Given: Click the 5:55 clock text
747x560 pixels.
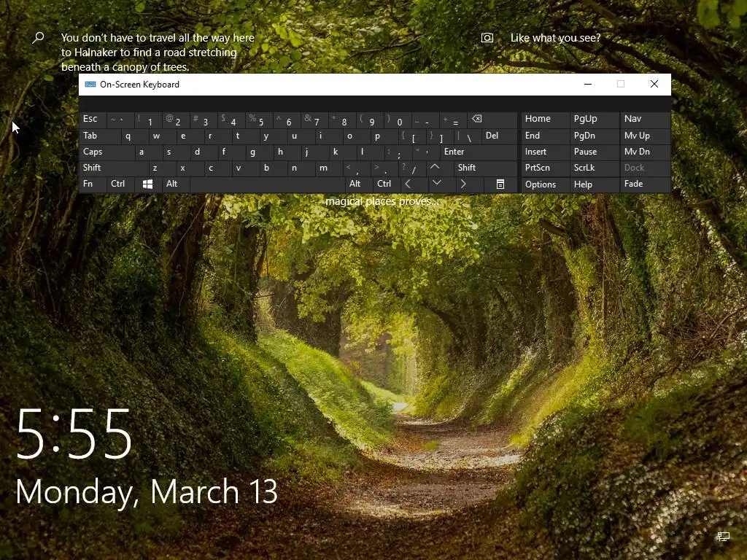Looking at the screenshot, I should coord(74,435).
